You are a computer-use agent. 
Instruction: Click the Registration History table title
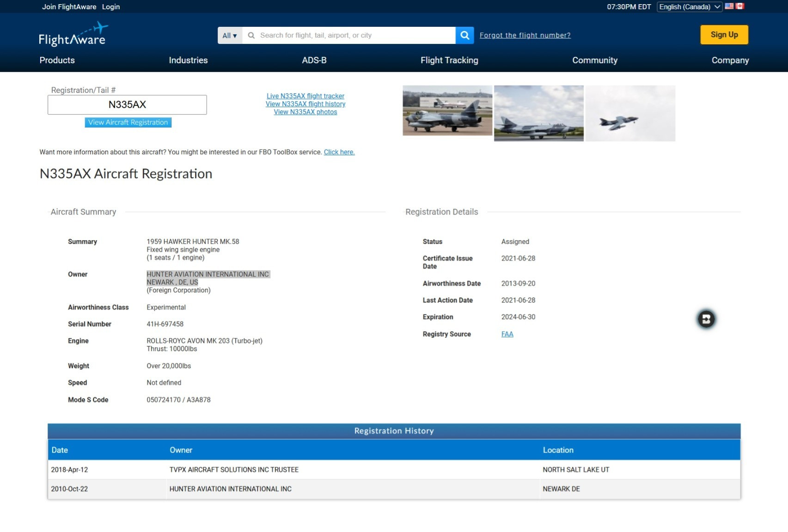coord(394,431)
